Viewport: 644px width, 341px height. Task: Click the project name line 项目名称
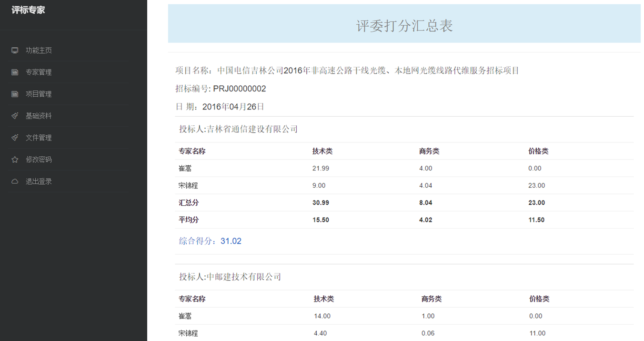click(x=347, y=71)
